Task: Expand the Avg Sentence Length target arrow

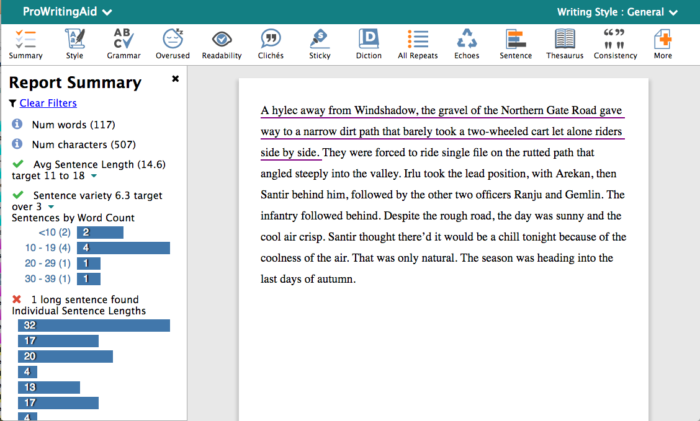Action: [x=93, y=176]
